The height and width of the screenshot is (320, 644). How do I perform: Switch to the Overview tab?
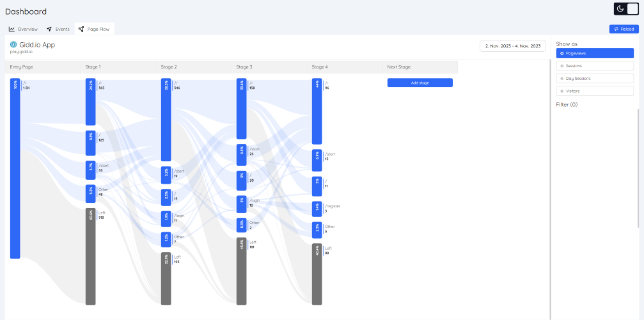click(24, 29)
